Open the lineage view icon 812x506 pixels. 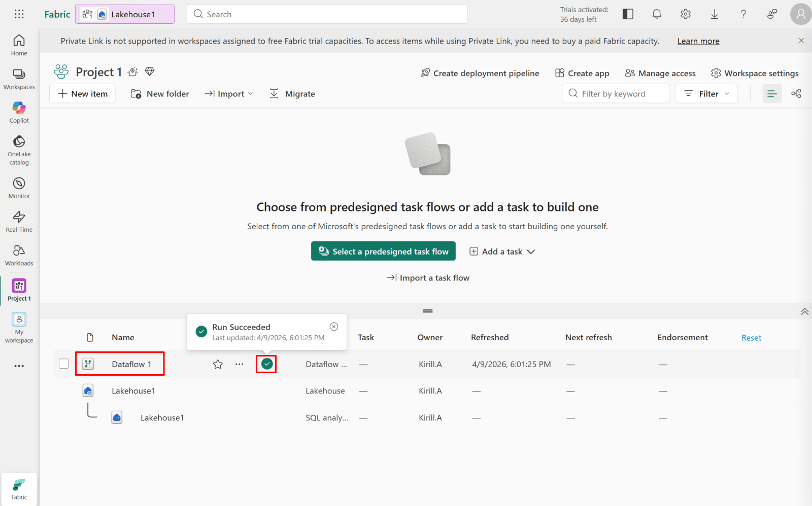796,94
